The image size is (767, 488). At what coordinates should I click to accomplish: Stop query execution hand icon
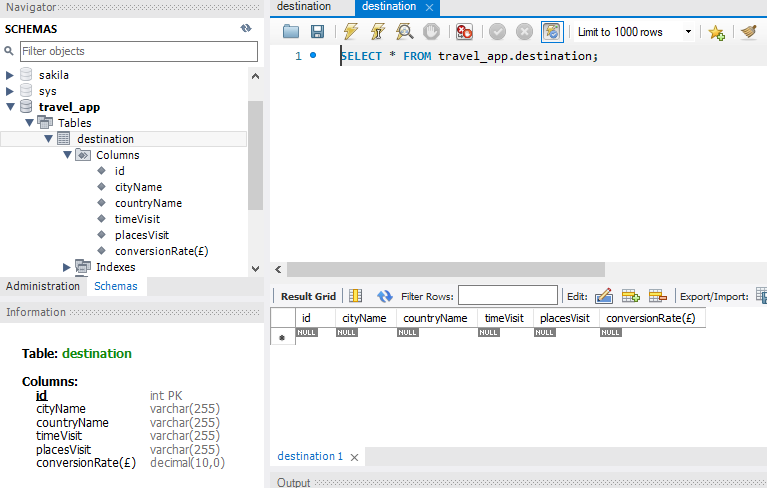click(x=431, y=32)
